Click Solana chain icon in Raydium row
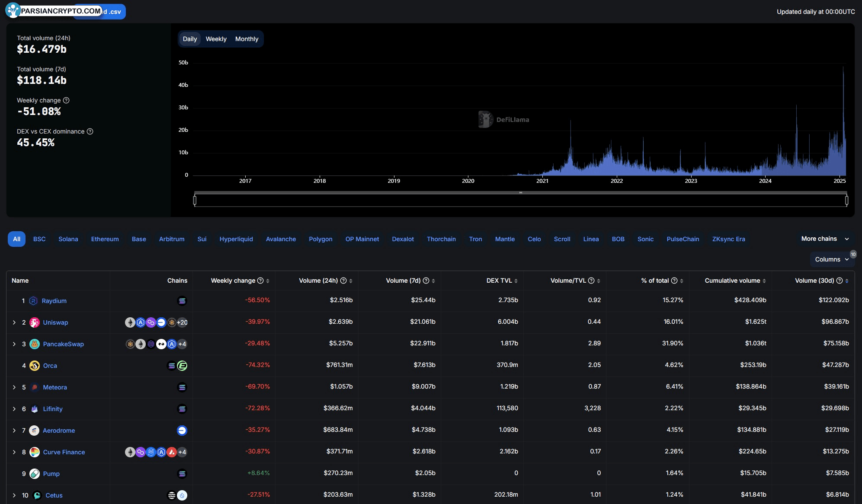This screenshot has height=504, width=862. click(x=182, y=301)
